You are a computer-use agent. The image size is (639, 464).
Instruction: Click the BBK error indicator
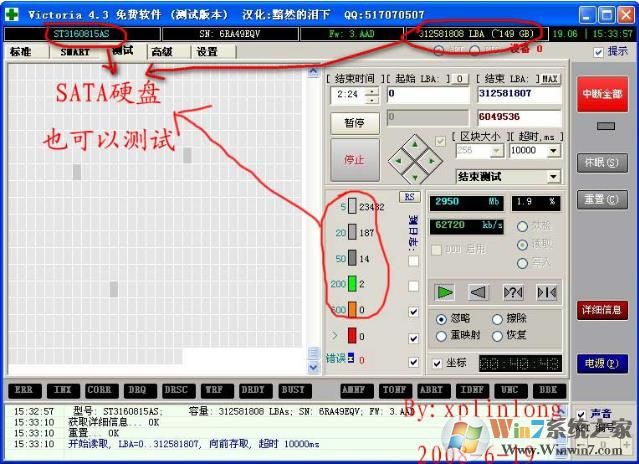pos(549,390)
